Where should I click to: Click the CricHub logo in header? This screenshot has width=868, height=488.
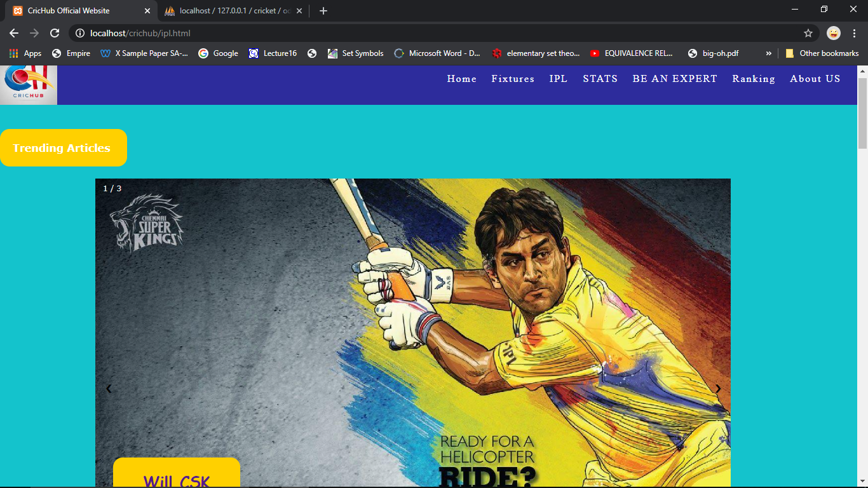pos(29,85)
